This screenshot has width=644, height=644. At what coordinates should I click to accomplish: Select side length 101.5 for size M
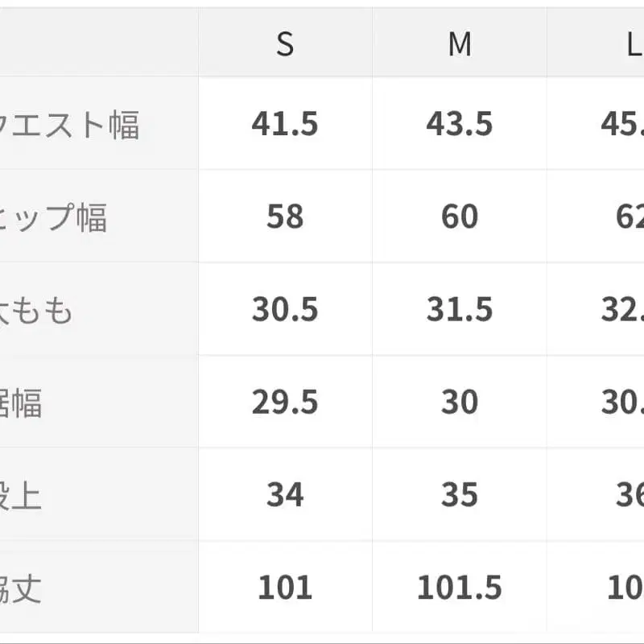tap(460, 588)
